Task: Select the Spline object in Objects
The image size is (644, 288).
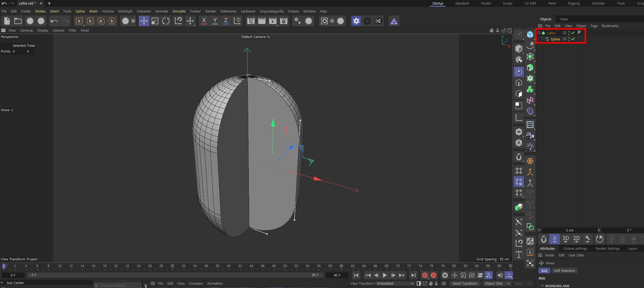Action: (x=555, y=39)
